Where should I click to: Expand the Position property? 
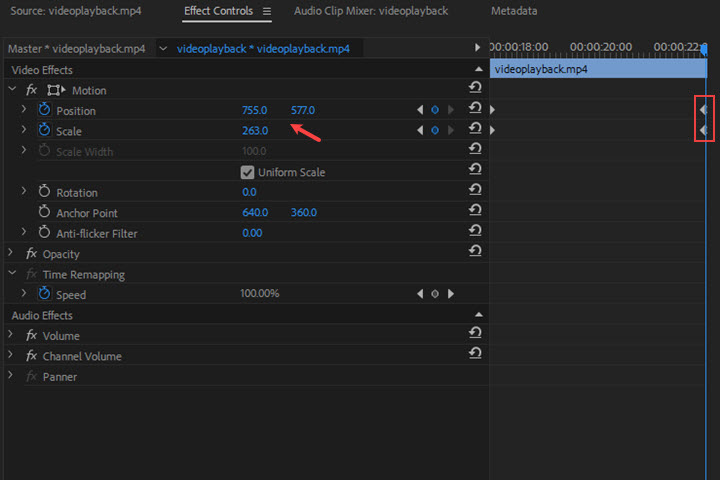(24, 109)
